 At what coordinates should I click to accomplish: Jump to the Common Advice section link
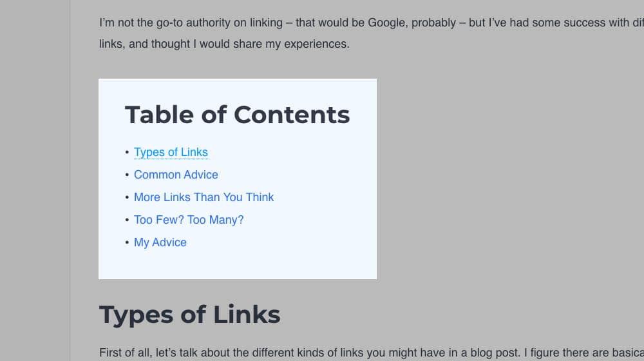(x=176, y=175)
